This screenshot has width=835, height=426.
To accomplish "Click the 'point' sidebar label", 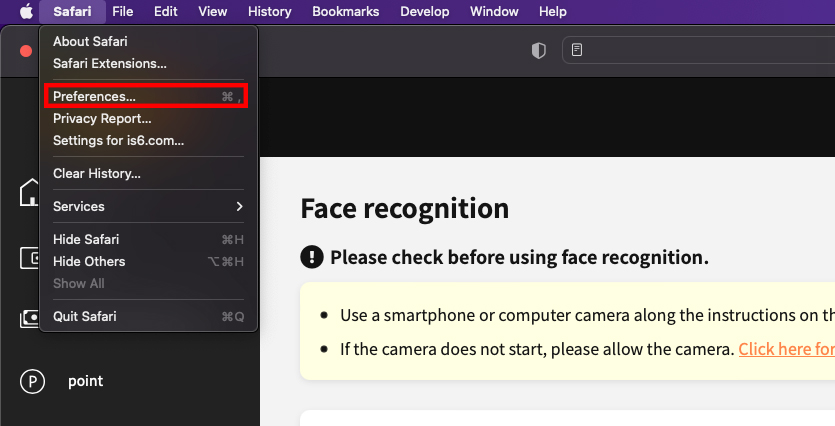I will [x=86, y=381].
